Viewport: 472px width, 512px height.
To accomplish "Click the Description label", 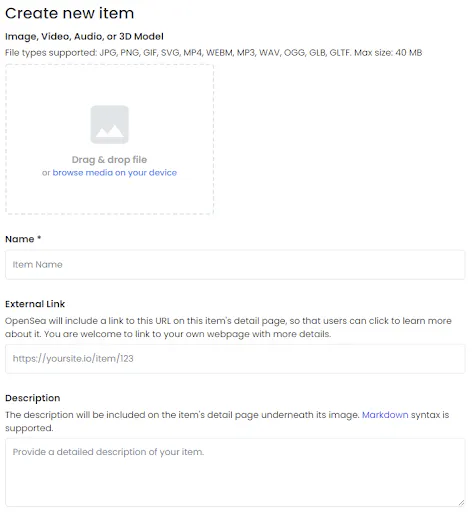I will click(33, 398).
